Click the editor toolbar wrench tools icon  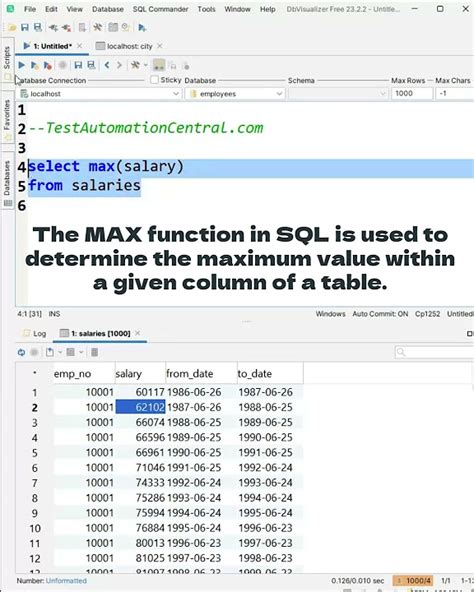(x=135, y=65)
